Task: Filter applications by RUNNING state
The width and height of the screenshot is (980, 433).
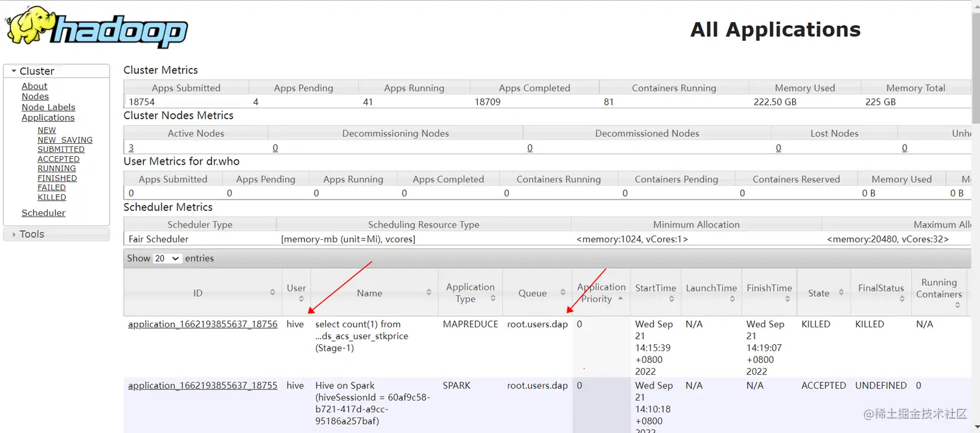Action: point(56,169)
